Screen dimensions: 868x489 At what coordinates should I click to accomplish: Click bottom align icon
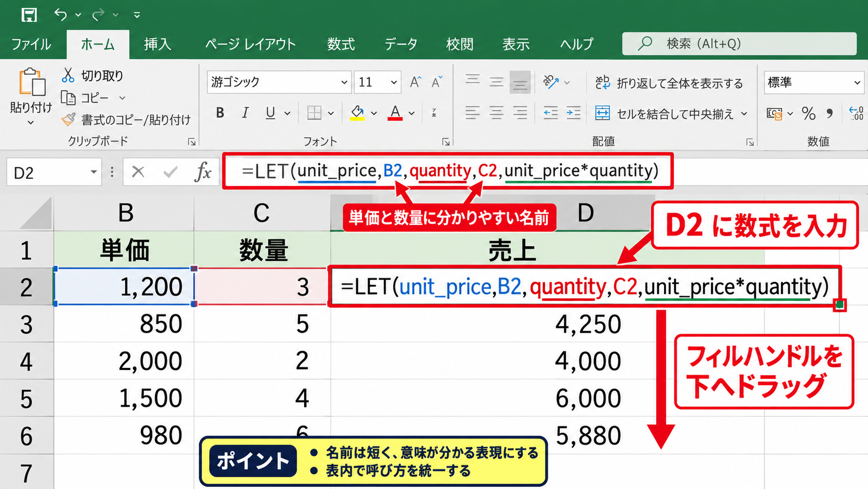pos(520,82)
